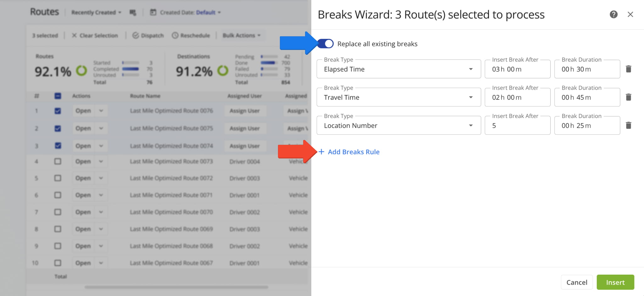Open the Recently Created filter menu
The height and width of the screenshot is (296, 644).
click(x=96, y=13)
